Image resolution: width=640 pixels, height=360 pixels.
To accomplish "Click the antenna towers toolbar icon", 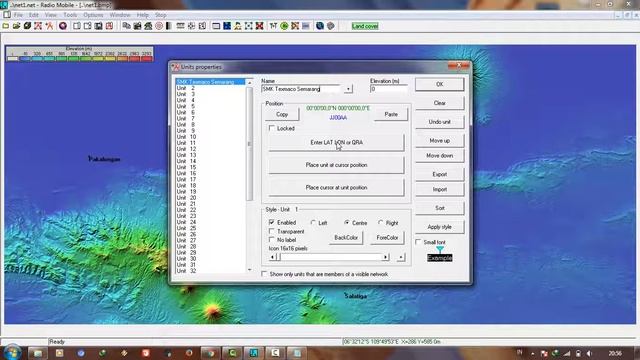I will 273,26.
